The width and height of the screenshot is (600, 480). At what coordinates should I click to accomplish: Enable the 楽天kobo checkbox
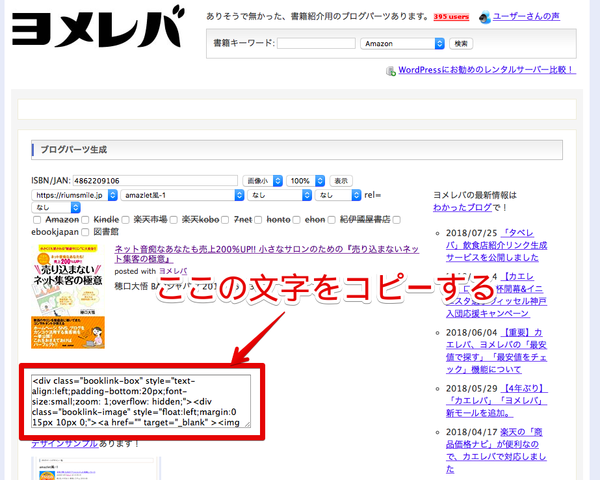click(174, 220)
